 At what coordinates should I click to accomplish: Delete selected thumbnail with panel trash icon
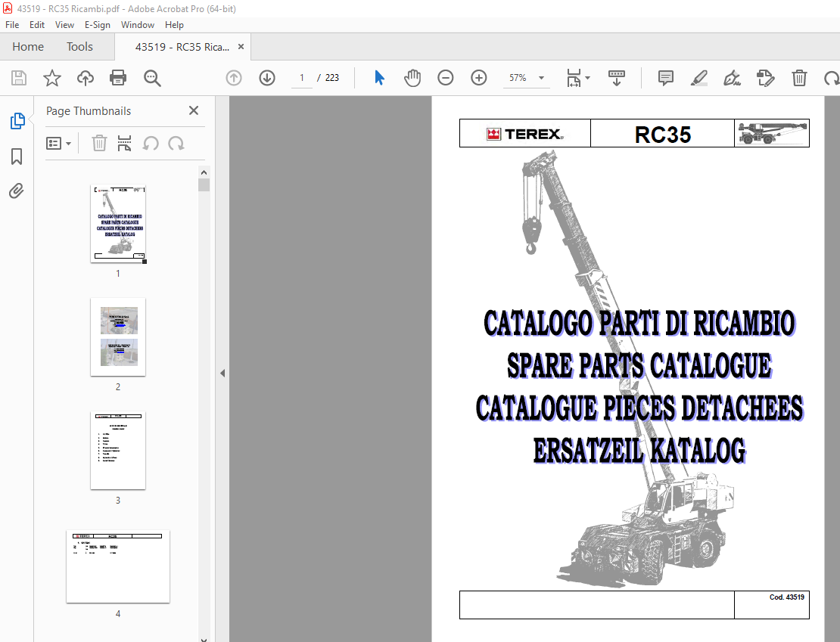(x=99, y=144)
